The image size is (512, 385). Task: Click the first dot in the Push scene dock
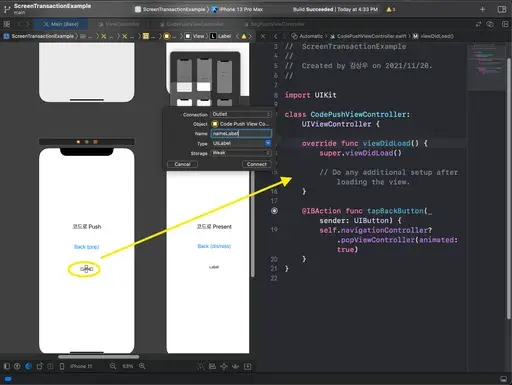click(78, 142)
